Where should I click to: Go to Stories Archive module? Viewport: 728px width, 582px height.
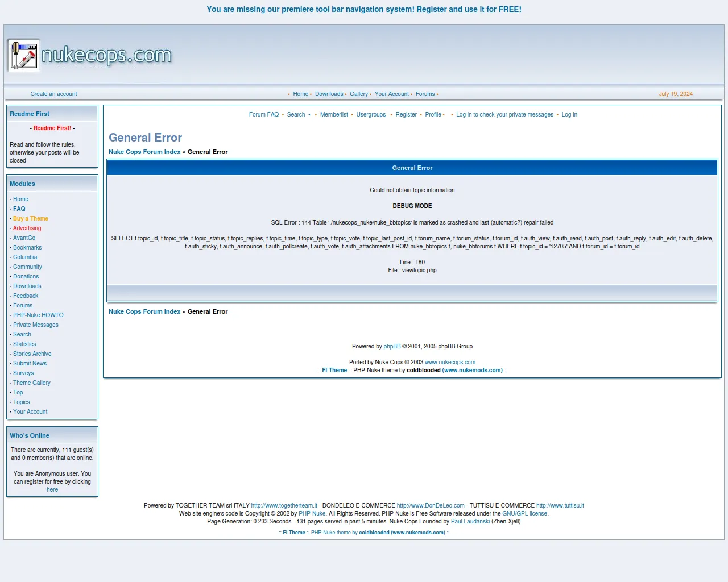32,354
